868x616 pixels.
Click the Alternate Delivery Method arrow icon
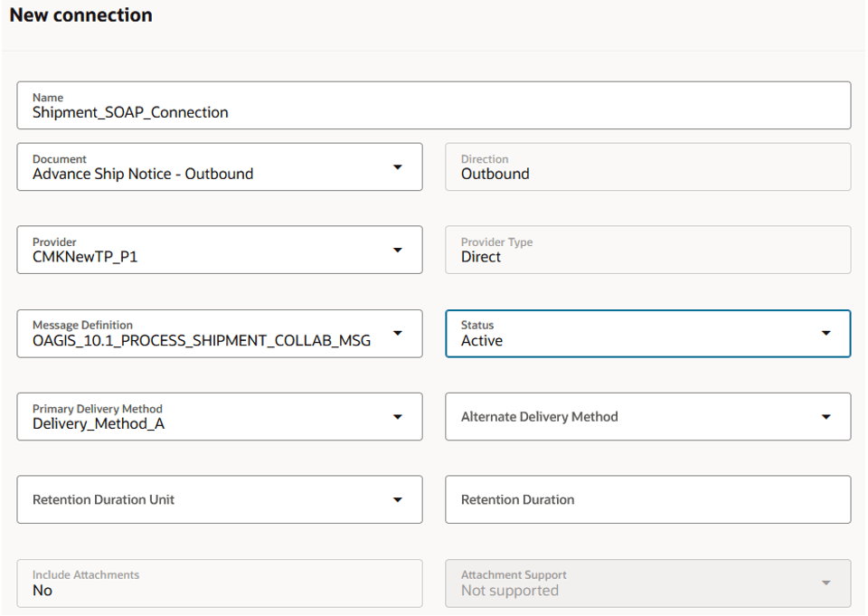click(826, 417)
